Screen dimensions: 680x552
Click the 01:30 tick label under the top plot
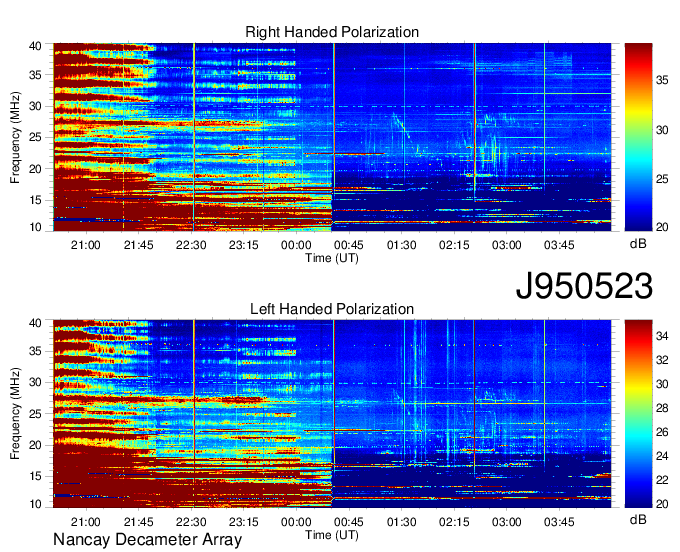(402, 245)
